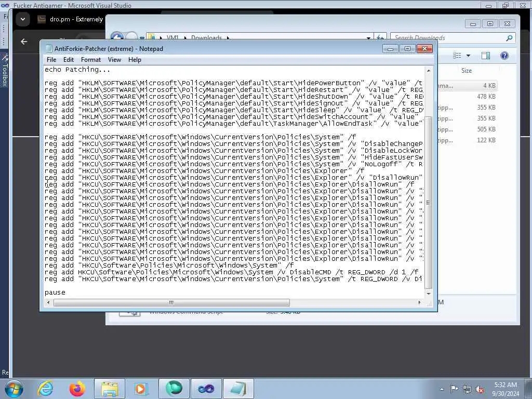
Task: Click Notepad vertical scrollbar up arrow
Action: pos(429,71)
